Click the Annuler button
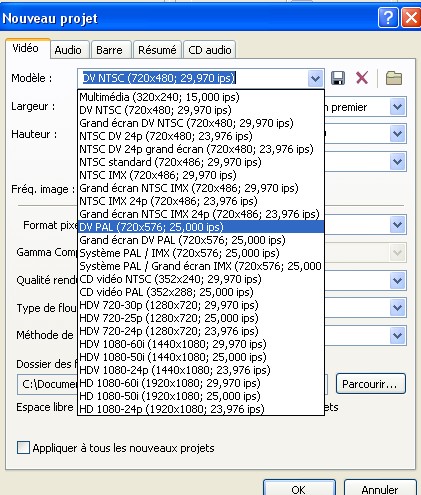The height and width of the screenshot is (495, 421). coord(380,489)
